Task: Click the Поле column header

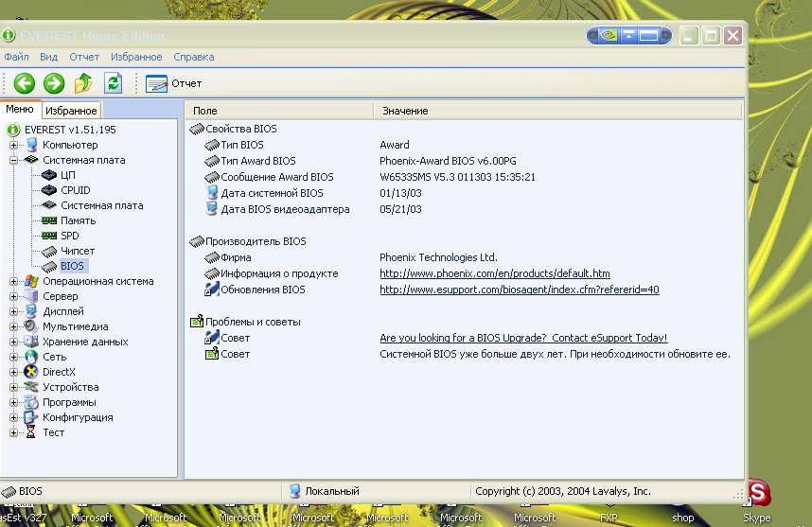Action: tap(279, 111)
